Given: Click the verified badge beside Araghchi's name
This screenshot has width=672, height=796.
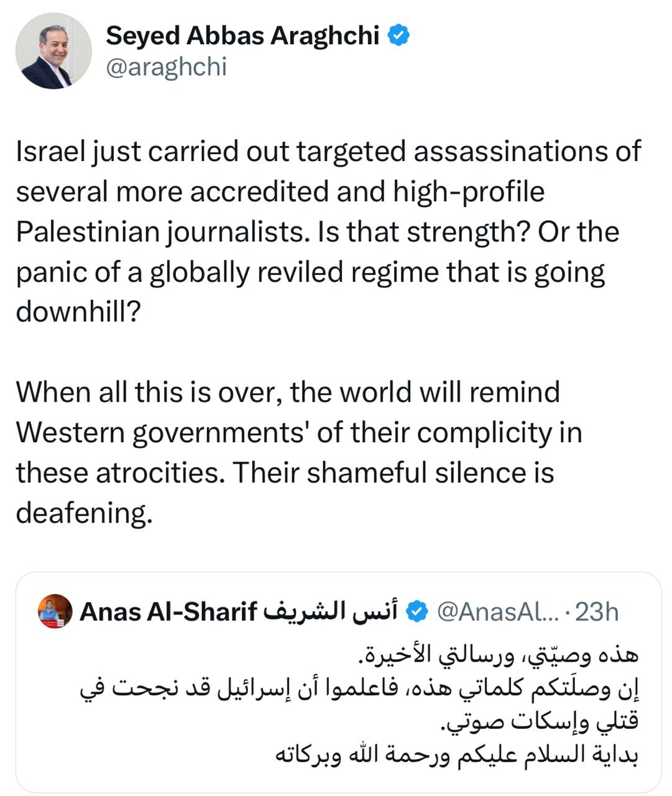Looking at the screenshot, I should tap(398, 35).
